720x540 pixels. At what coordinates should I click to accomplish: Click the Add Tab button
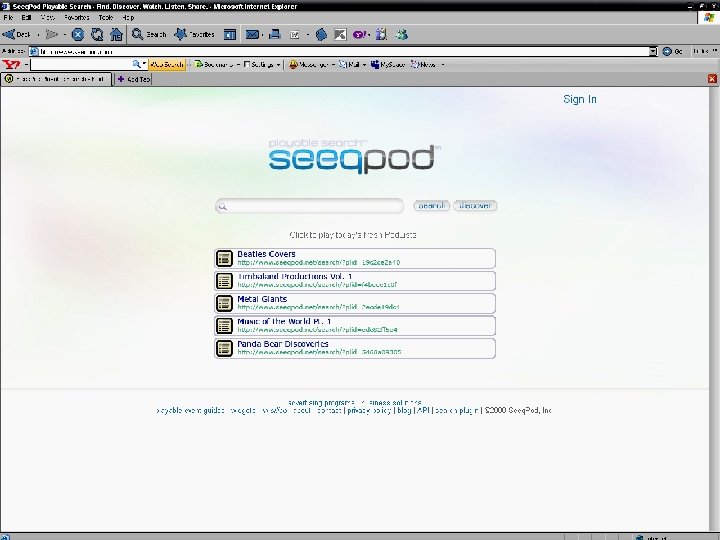(x=133, y=79)
